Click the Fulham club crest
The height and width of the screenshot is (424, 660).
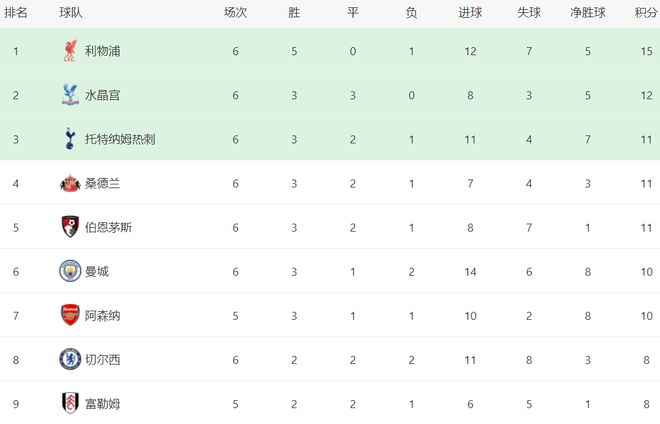[x=69, y=403]
